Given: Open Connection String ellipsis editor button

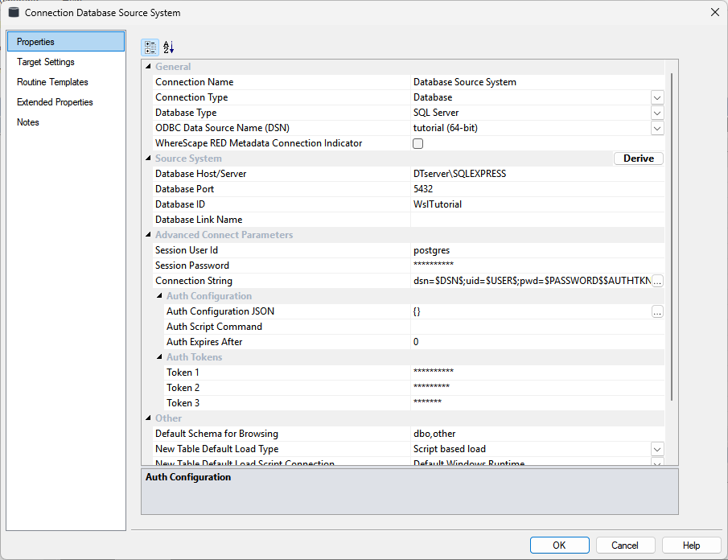Looking at the screenshot, I should 657,281.
